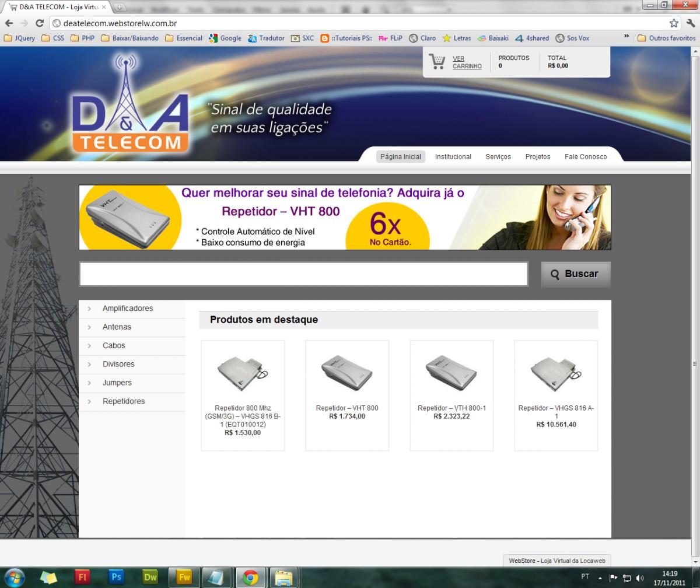Expand the Repetidores category arrow
Viewport: 700px width, 588px height.
(x=89, y=401)
